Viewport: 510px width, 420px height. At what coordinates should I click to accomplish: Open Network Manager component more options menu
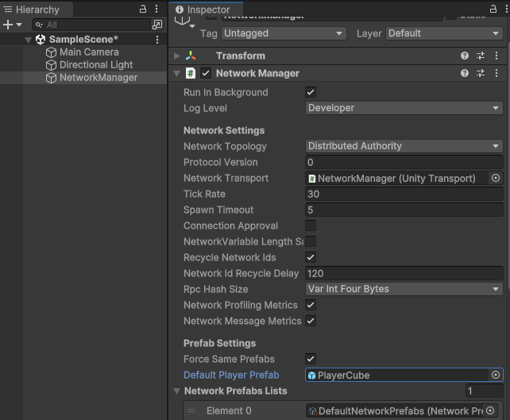496,74
